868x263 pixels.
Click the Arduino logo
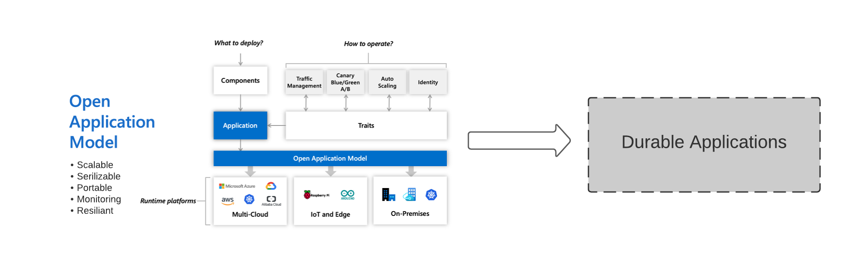point(347,194)
